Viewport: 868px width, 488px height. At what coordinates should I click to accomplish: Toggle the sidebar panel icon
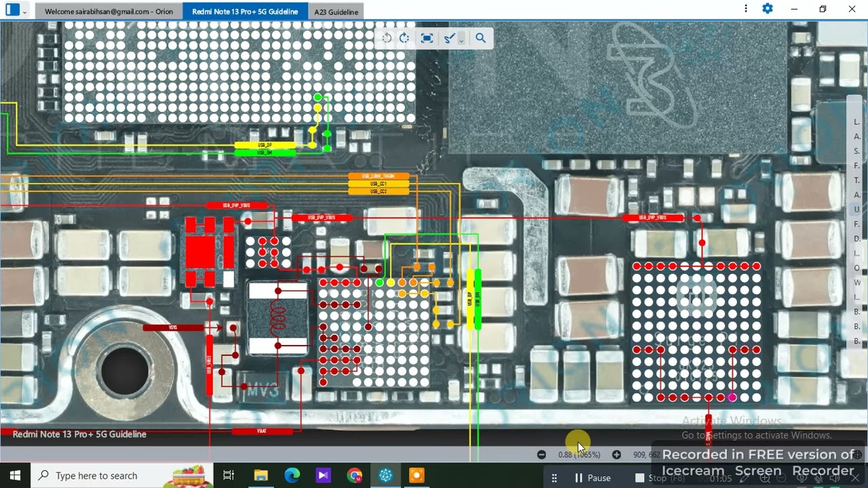(x=12, y=10)
